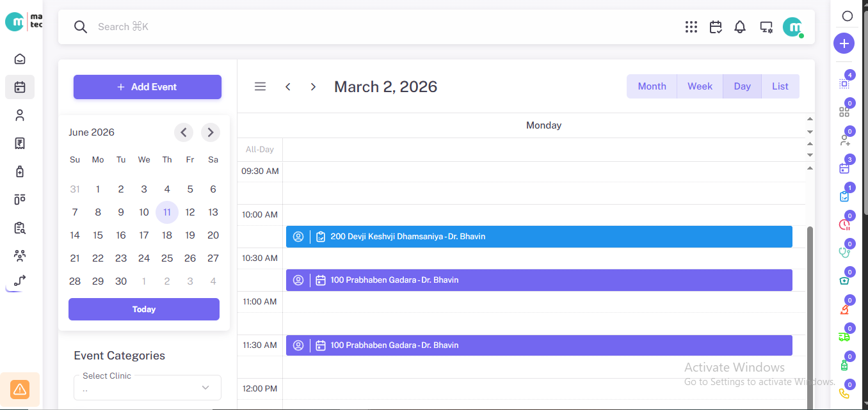The width and height of the screenshot is (868, 410).
Task: Click the empty circle icon atop right panel
Action: point(847,16)
